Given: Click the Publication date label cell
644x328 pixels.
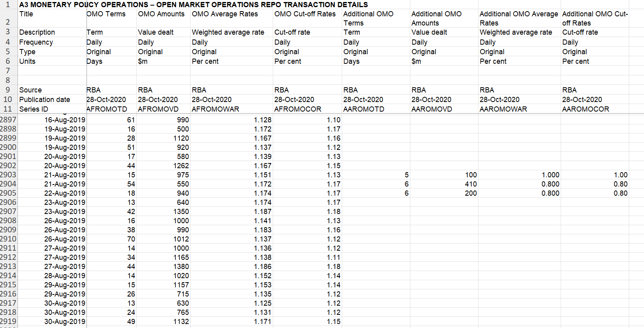Looking at the screenshot, I should 52,99.
